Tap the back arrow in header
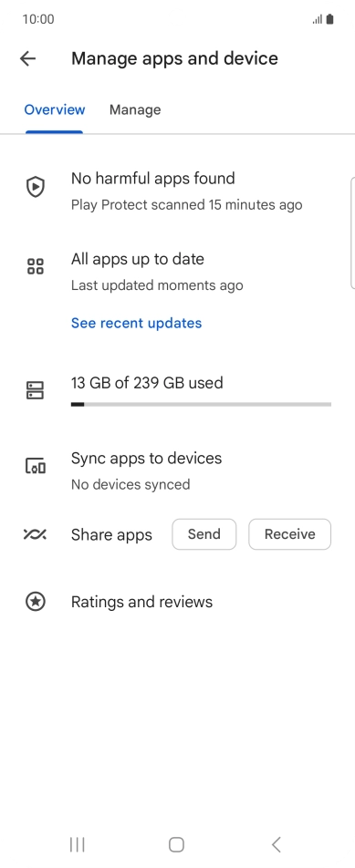The image size is (355, 868). [27, 58]
